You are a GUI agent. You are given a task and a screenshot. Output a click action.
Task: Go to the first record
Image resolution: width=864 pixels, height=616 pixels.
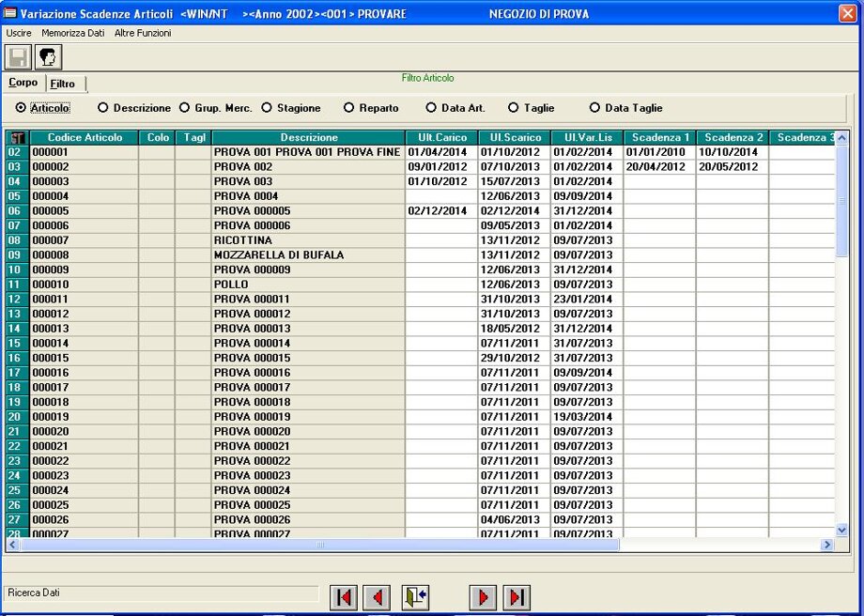[344, 597]
